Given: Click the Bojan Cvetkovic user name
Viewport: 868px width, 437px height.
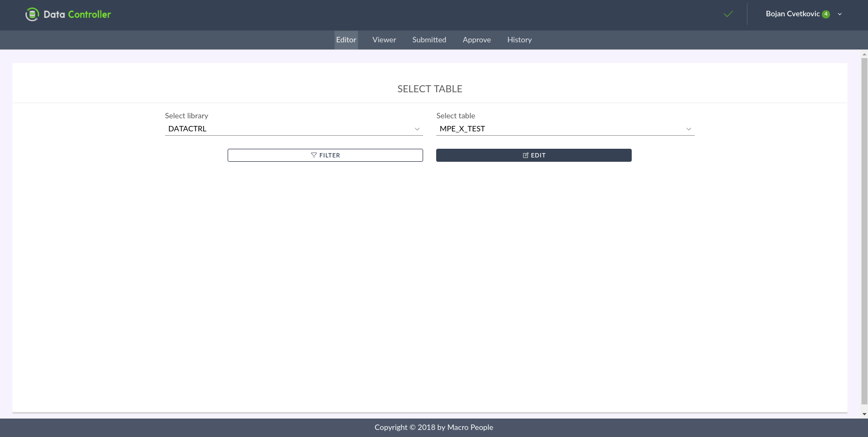Looking at the screenshot, I should point(792,14).
